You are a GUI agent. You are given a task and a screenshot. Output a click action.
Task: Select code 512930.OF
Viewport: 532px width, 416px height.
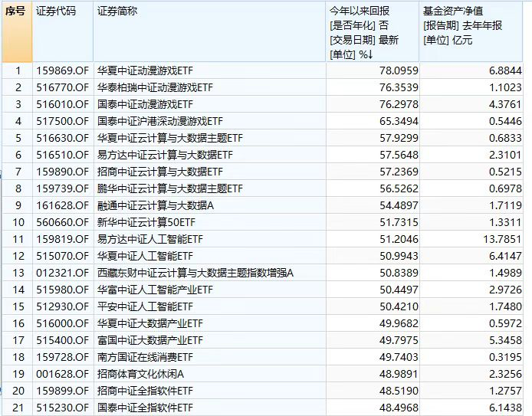62,306
